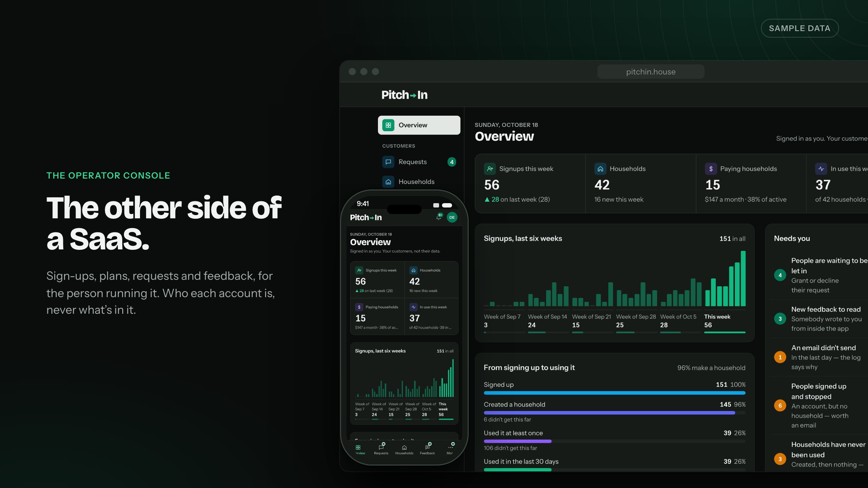Open 'New feedback to read' in Needs you

[x=820, y=319]
